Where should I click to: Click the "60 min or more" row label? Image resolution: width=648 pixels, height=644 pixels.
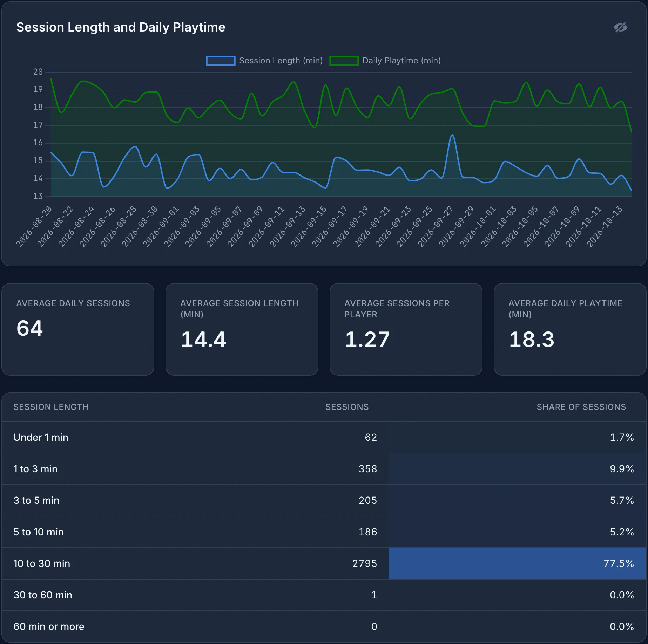tap(49, 626)
